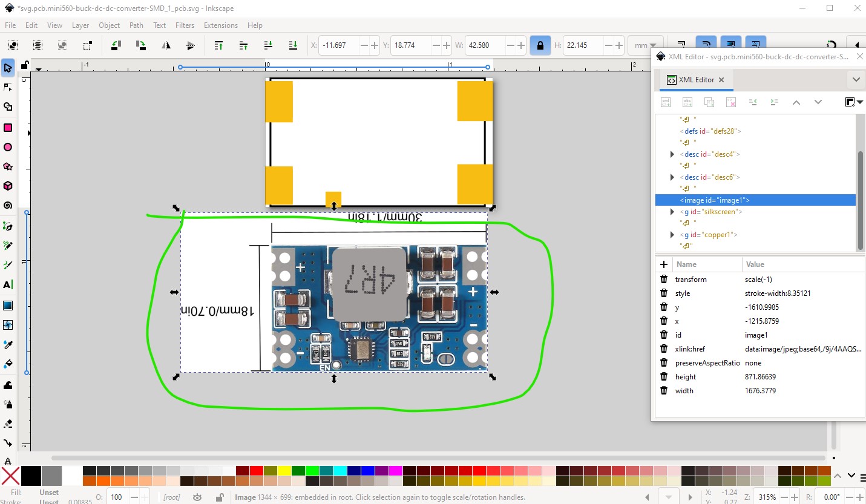The image size is (866, 504).
Task: Rotate selection 90° clockwise
Action: [x=140, y=45]
